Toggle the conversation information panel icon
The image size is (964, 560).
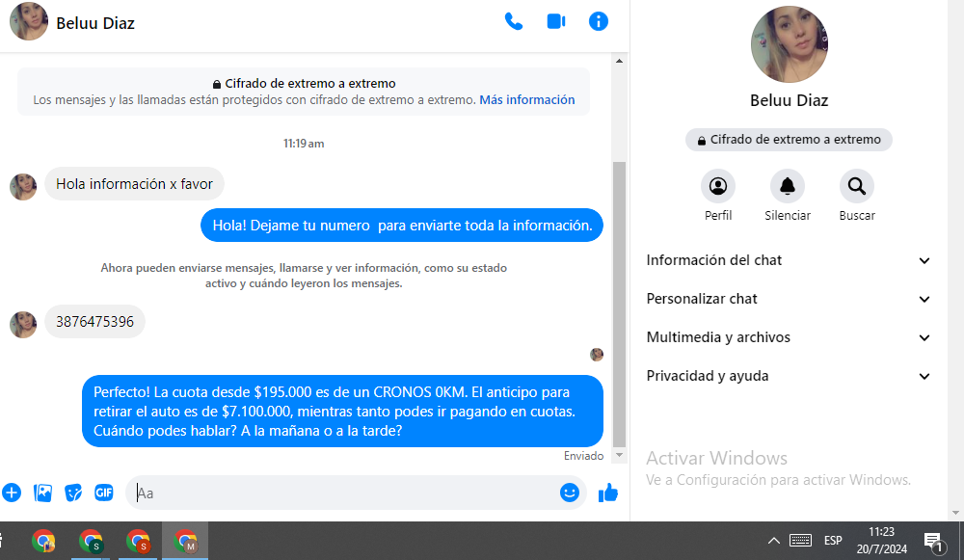click(x=599, y=21)
